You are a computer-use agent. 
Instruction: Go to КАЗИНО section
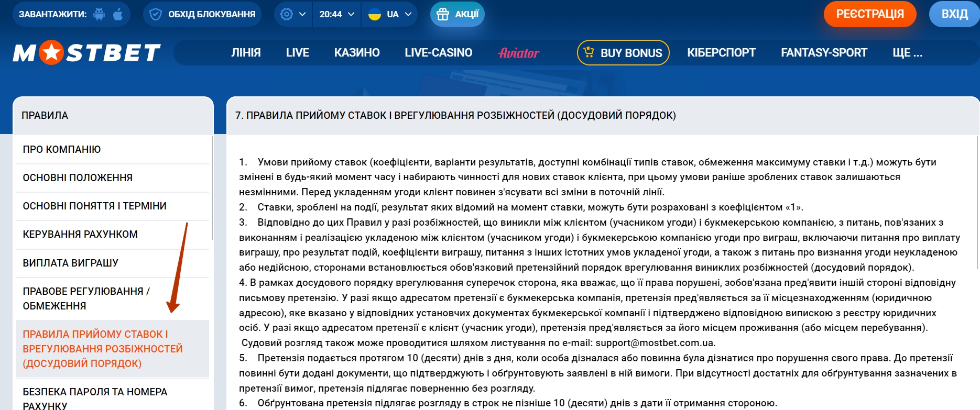pos(357,52)
